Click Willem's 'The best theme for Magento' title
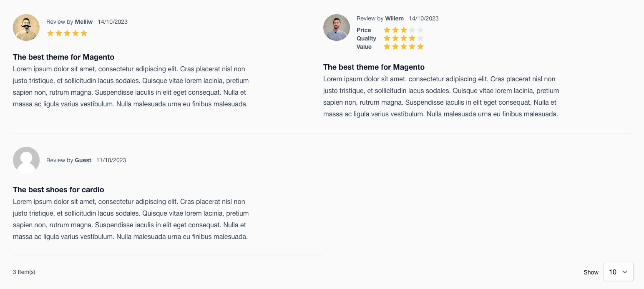This screenshot has height=289, width=644. coord(374,67)
